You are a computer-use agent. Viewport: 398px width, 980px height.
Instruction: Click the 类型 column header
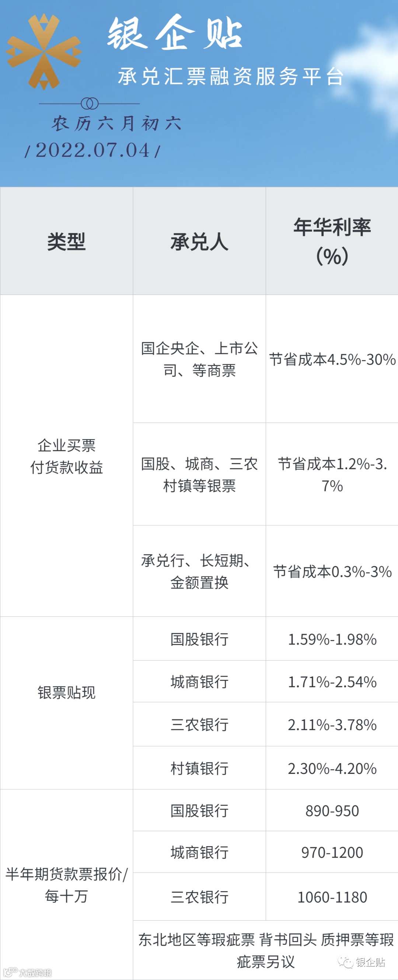(67, 241)
